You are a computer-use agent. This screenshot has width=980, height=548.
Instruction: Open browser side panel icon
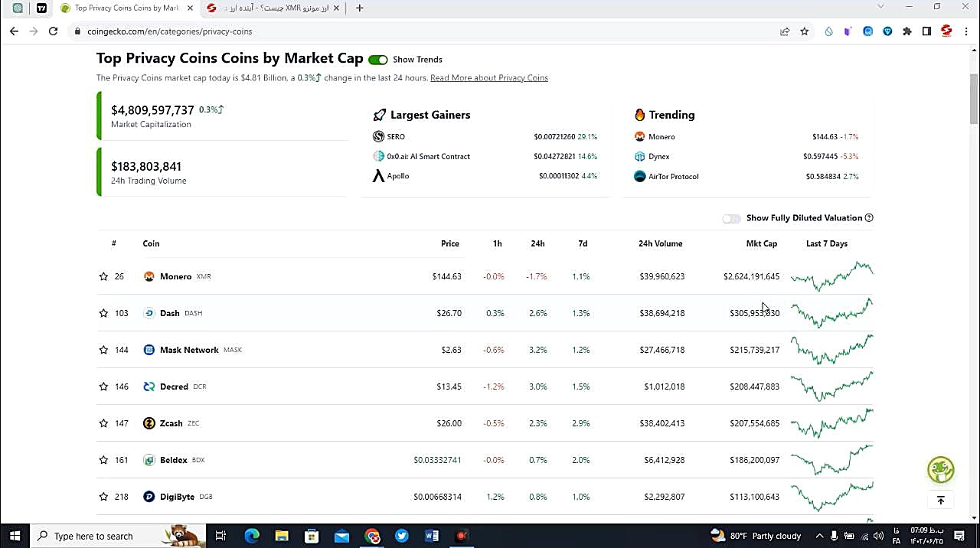tap(926, 31)
